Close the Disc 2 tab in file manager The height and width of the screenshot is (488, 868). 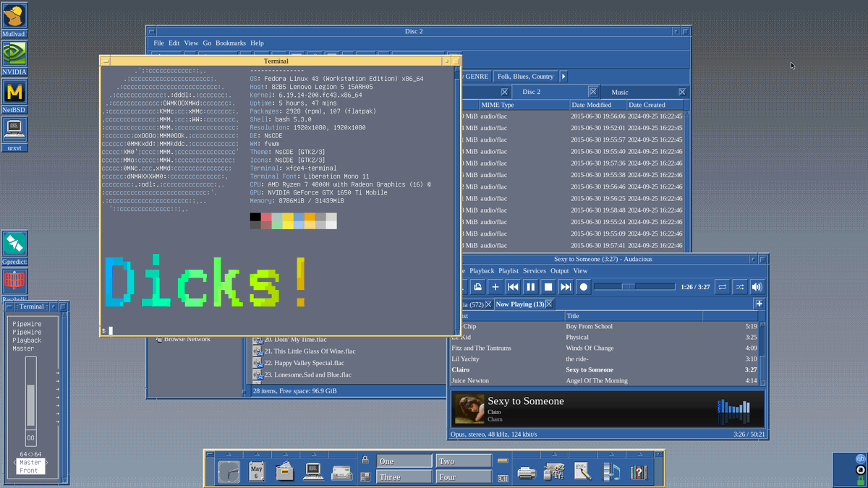tap(592, 92)
